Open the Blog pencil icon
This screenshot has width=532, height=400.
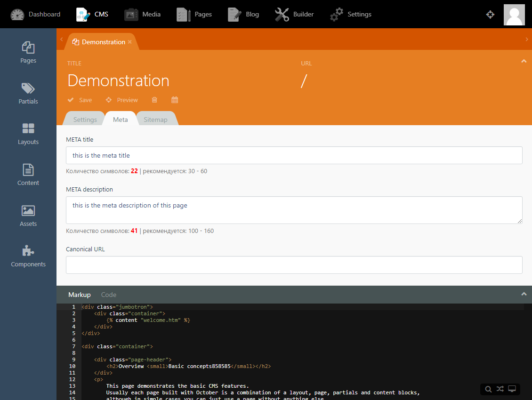(234, 15)
